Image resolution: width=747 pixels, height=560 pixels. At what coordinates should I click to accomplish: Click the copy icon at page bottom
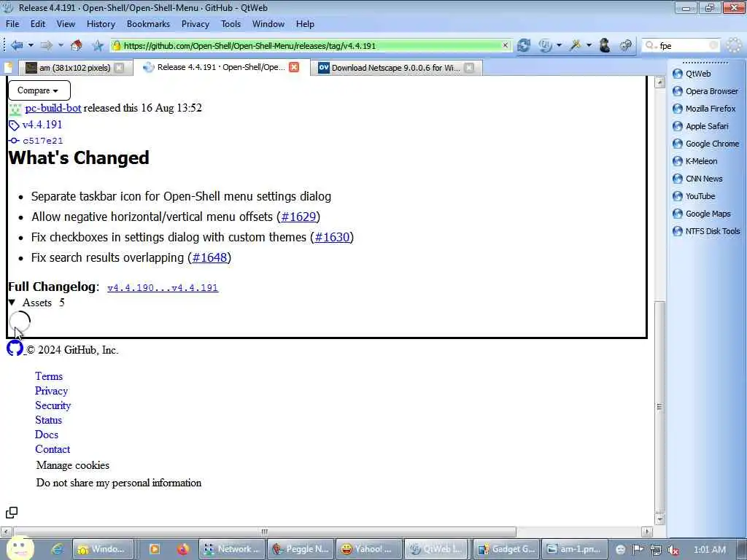12,513
